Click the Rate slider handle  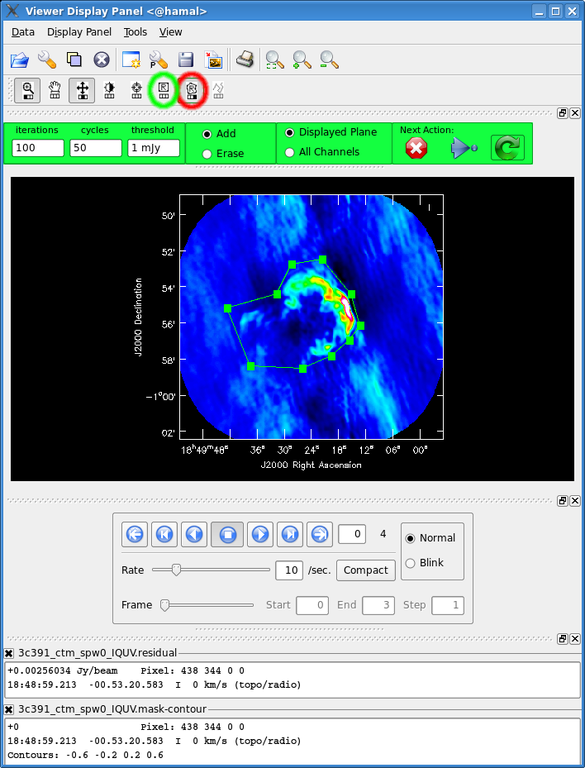[175, 570]
